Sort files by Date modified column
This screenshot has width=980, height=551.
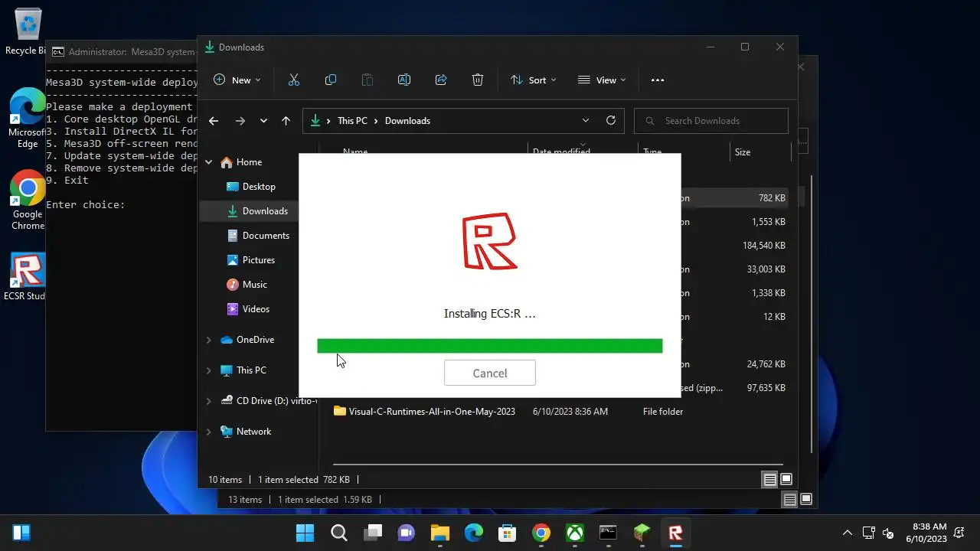pyautogui.click(x=561, y=152)
